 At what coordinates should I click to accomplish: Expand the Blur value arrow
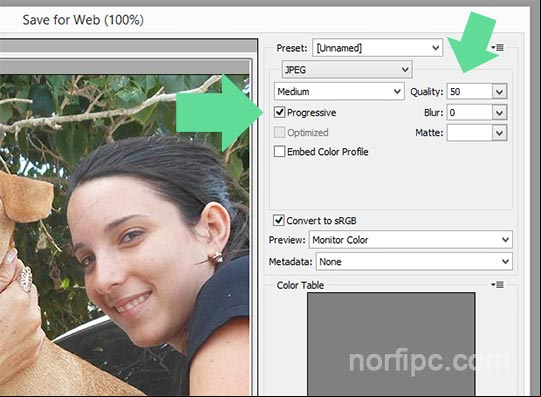[x=500, y=113]
